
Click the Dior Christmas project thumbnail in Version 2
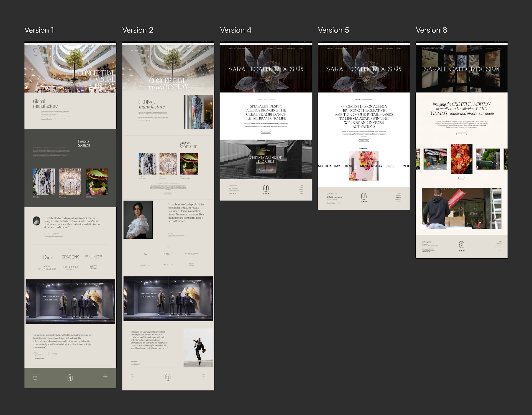[x=168, y=164]
